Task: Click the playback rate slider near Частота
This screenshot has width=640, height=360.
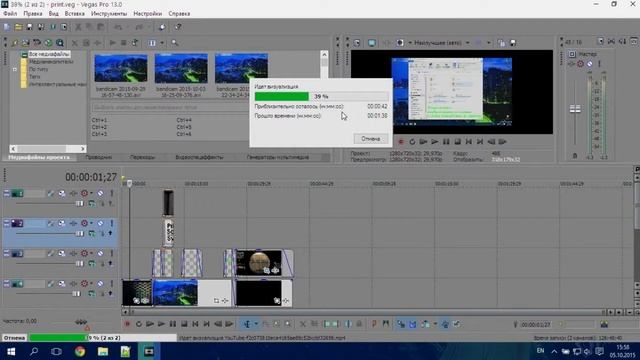Action: click(x=81, y=322)
